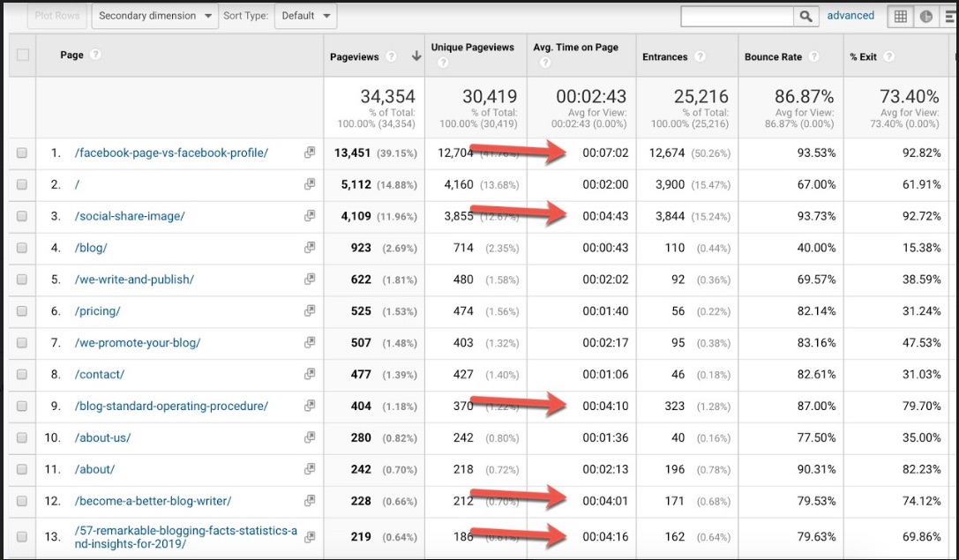Click the open-link icon beside /pricing/
Image resolution: width=959 pixels, height=560 pixels.
point(310,311)
